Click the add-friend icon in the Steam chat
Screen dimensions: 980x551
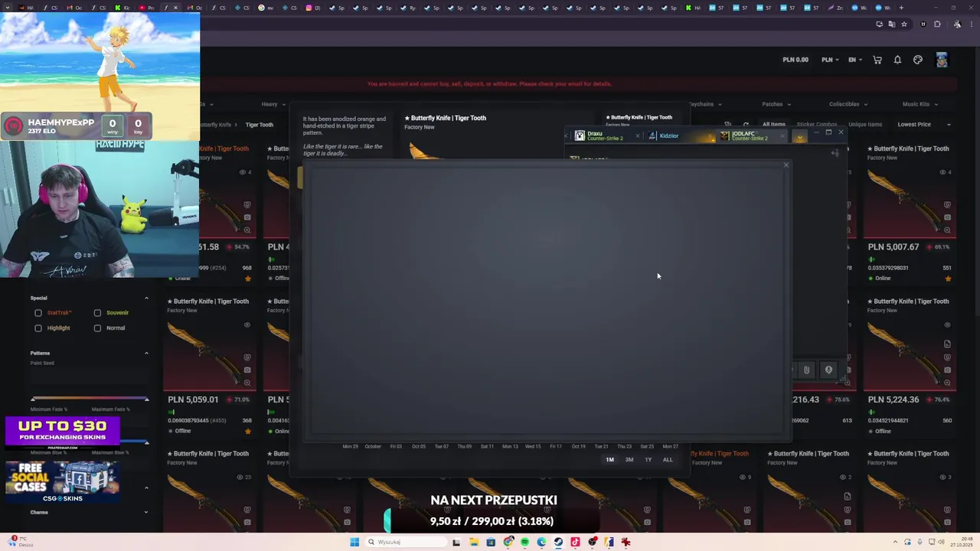click(835, 153)
